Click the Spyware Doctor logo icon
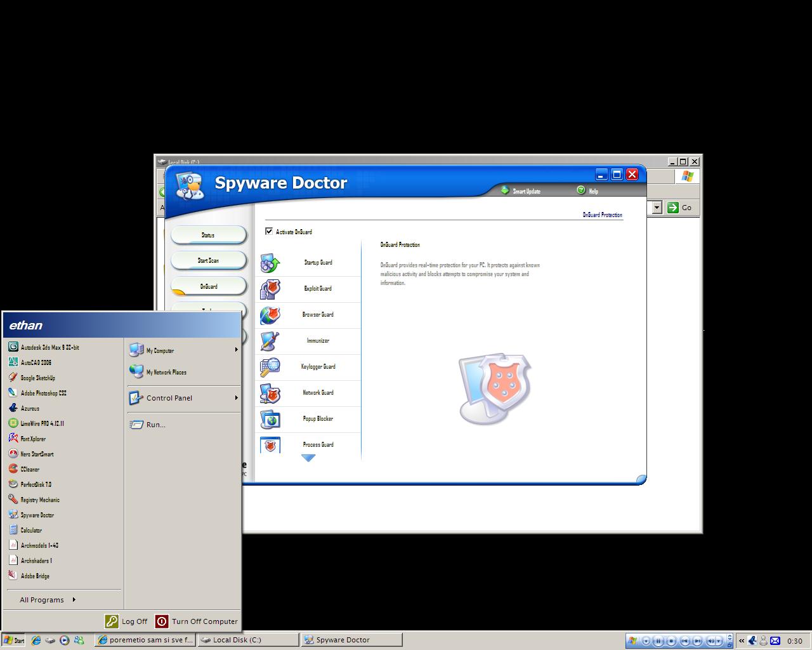Viewport: 812px width, 650px height. [x=188, y=185]
